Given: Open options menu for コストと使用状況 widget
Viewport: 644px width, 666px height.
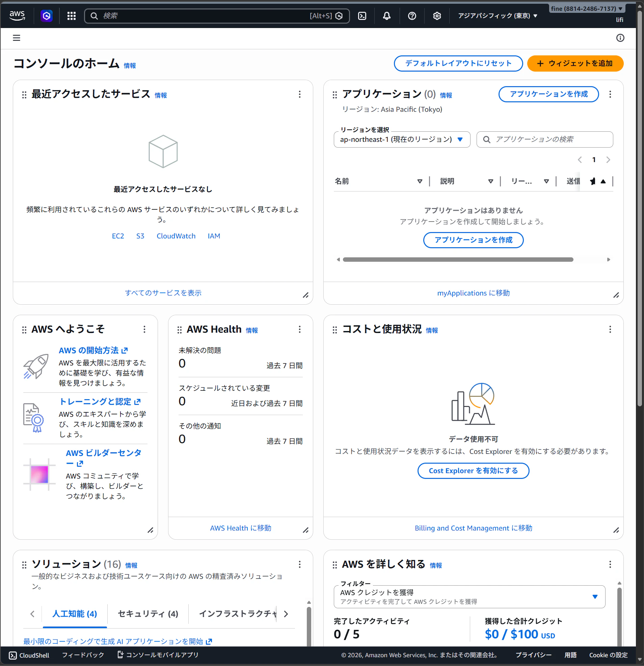Looking at the screenshot, I should click(610, 329).
